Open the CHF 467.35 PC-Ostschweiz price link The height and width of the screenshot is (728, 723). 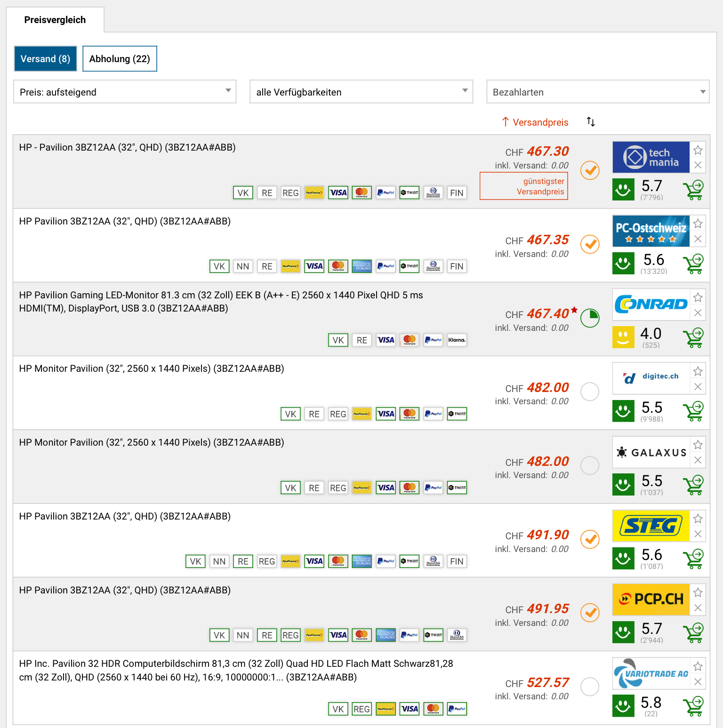(x=547, y=240)
